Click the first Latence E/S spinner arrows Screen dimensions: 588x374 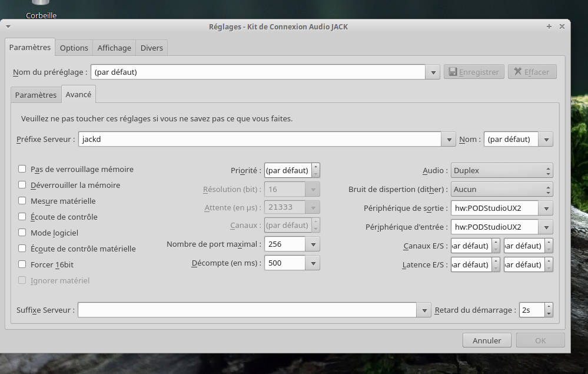tap(496, 264)
